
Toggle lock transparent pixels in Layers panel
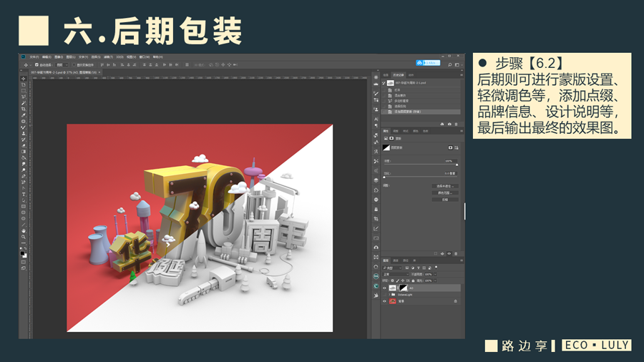393,280
